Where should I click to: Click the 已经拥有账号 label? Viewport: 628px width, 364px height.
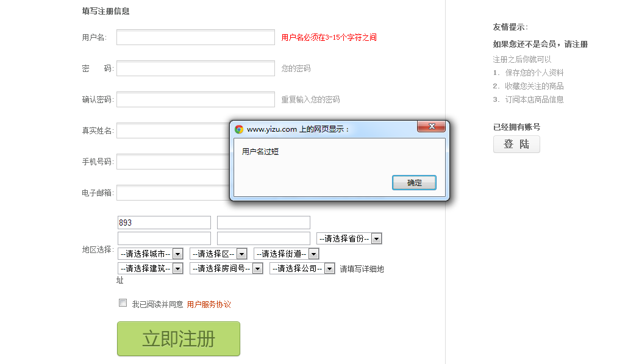pos(516,127)
